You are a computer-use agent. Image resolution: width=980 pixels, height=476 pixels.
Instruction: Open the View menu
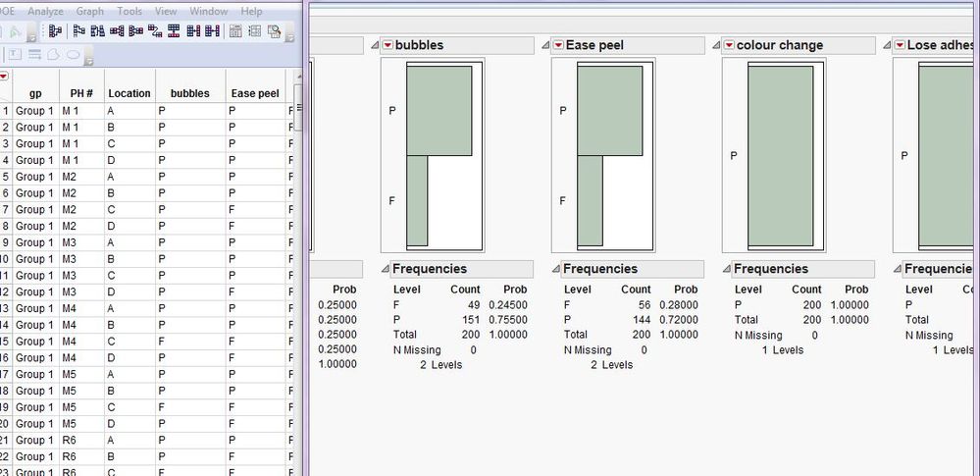point(166,11)
